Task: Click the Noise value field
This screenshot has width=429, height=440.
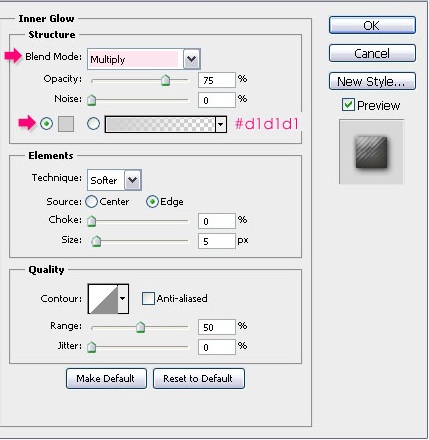Action: (x=217, y=100)
